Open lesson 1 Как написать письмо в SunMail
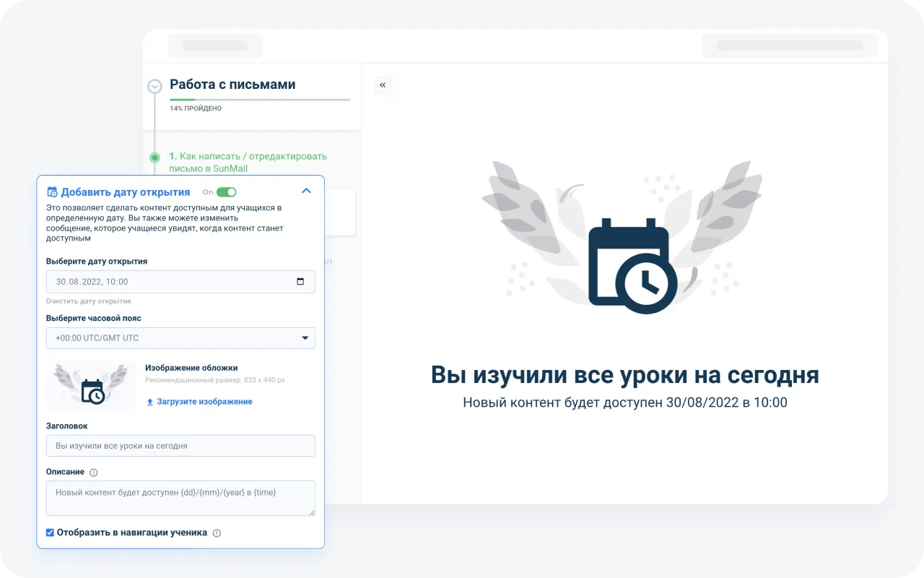Viewport: 924px width, 578px height. point(248,162)
